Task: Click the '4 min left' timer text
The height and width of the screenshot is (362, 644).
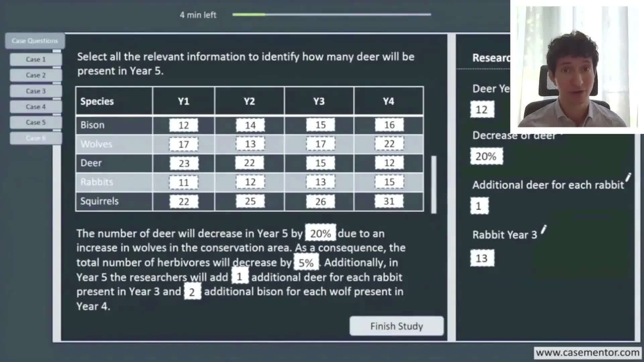Action: pos(198,15)
